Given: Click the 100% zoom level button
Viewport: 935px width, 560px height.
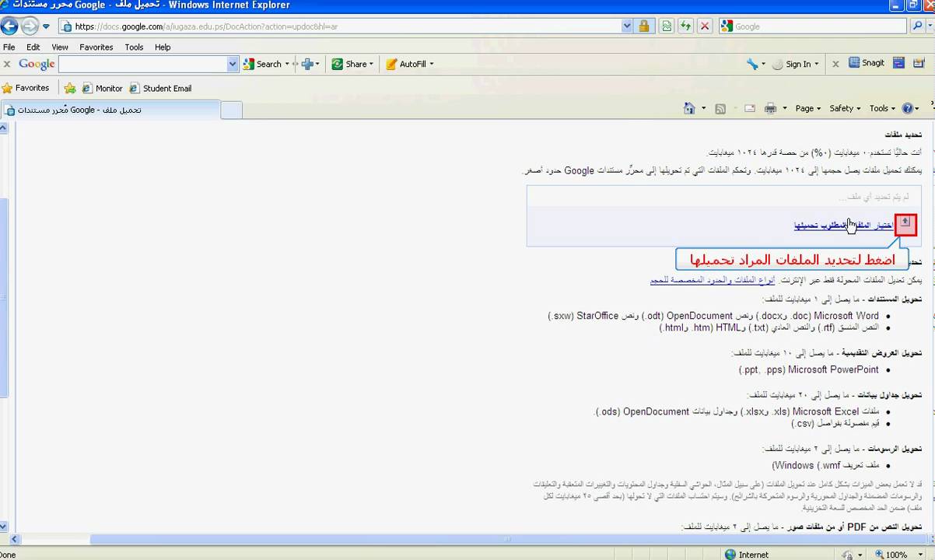Looking at the screenshot, I should pyautogui.click(x=891, y=555).
